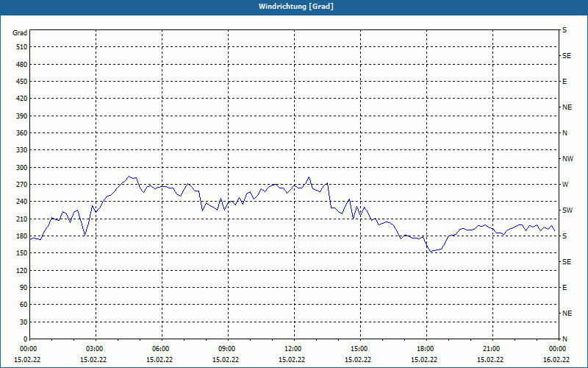This screenshot has height=368, width=588.
Task: Click the SE compass label at the 120 gridline
Action: (x=567, y=262)
